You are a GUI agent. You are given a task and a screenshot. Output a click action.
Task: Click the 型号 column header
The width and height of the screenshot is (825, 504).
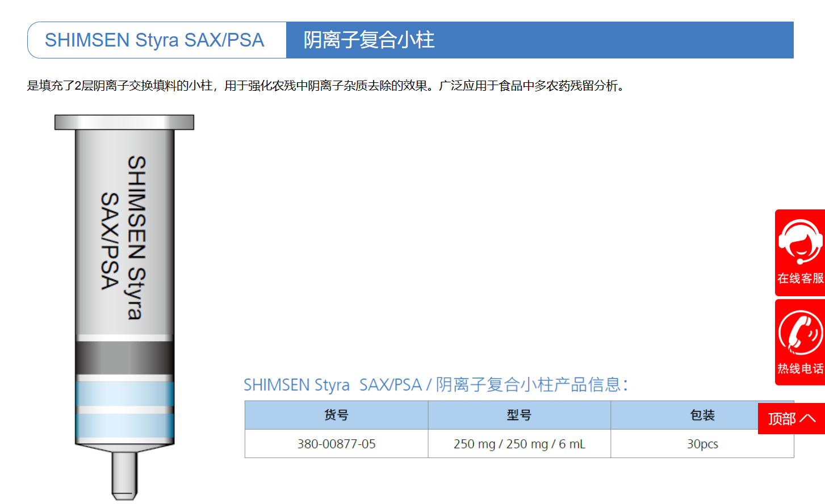click(519, 415)
